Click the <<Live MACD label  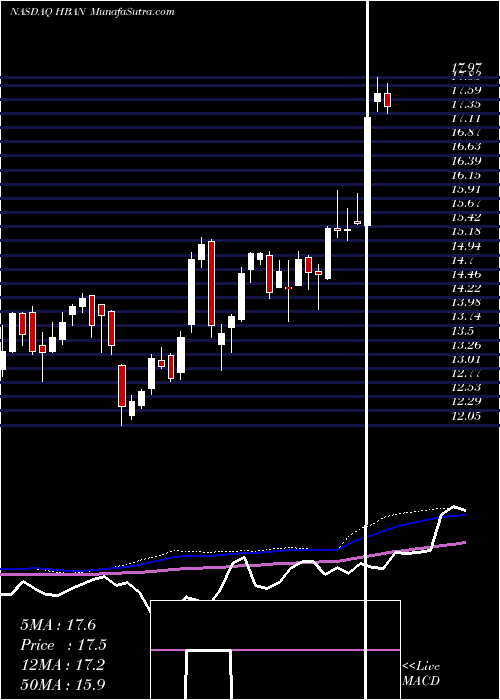pyautogui.click(x=421, y=673)
